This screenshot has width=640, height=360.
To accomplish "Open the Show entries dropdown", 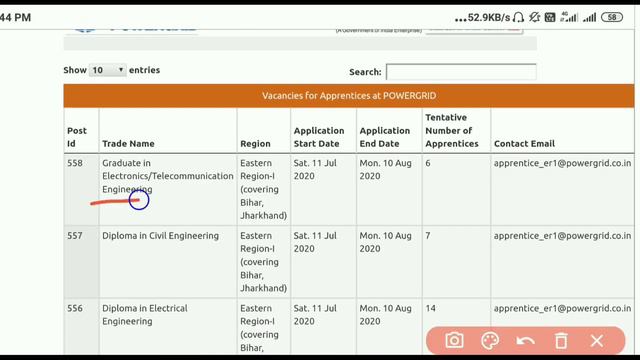I will coord(108,70).
